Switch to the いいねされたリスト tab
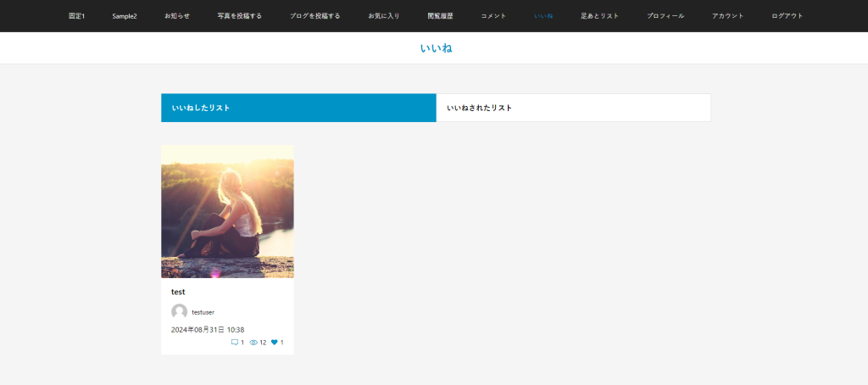The width and height of the screenshot is (868, 385). pyautogui.click(x=573, y=108)
